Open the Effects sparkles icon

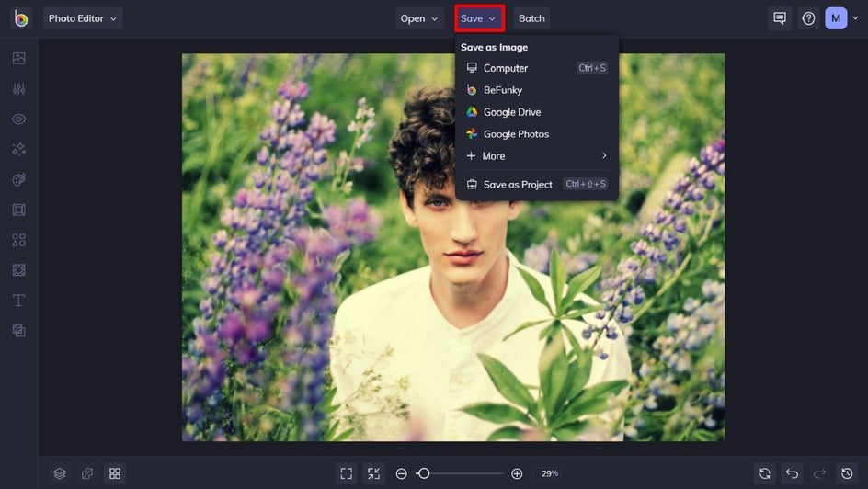tap(18, 149)
